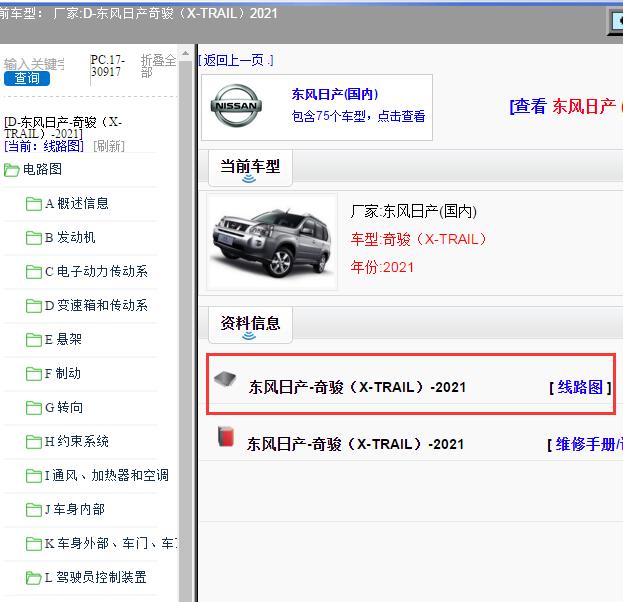This screenshot has width=623, height=602.
Task: Click 当前：线路图 link in sidebar
Action: 44,146
